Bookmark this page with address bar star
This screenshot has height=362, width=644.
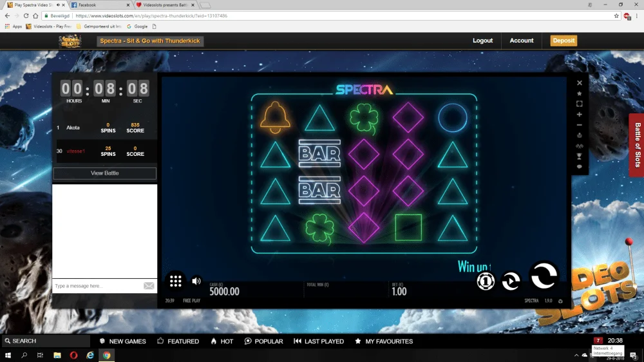[616, 15]
